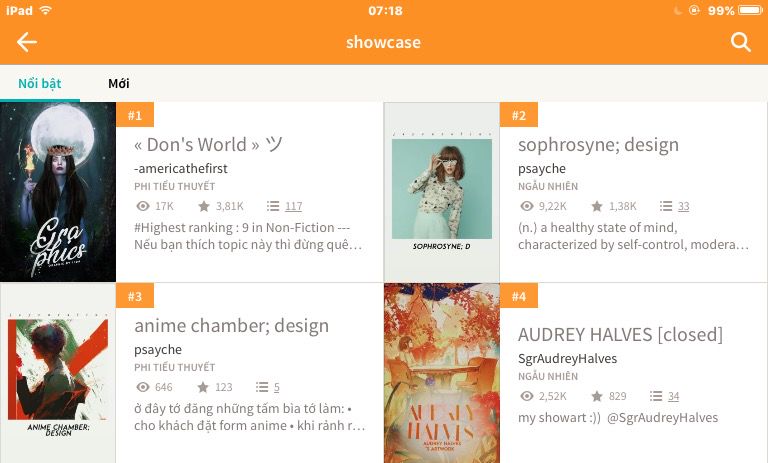The width and height of the screenshot is (768, 463).
Task: Tap the eye views icon showing 646
Action: pyautogui.click(x=142, y=387)
